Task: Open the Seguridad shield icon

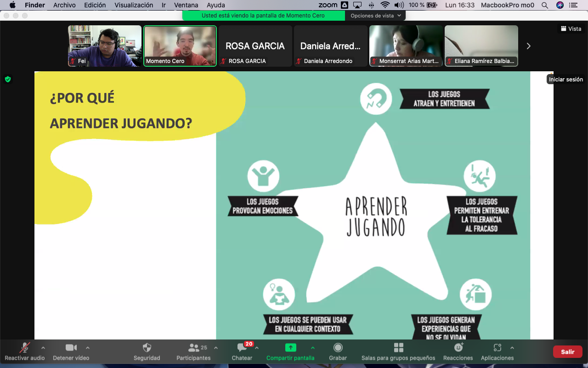Action: (x=147, y=348)
